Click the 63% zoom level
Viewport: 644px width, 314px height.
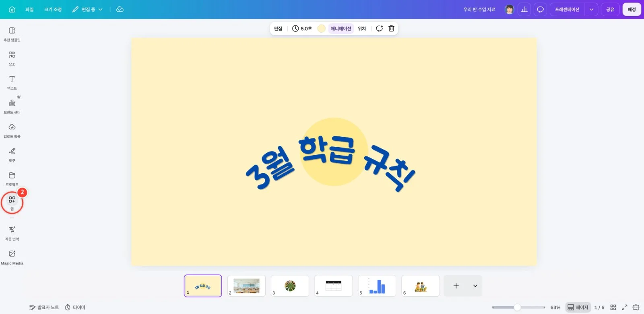coord(555,307)
